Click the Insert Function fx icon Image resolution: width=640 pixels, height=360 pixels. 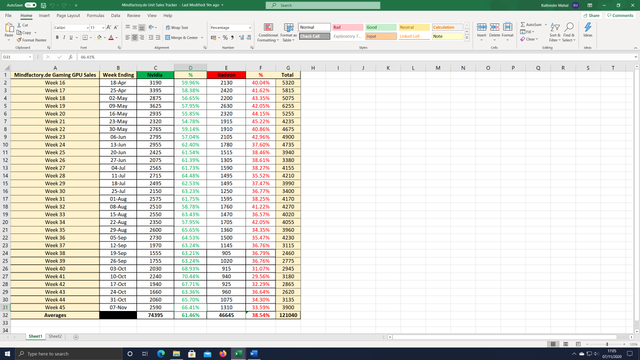point(70,57)
